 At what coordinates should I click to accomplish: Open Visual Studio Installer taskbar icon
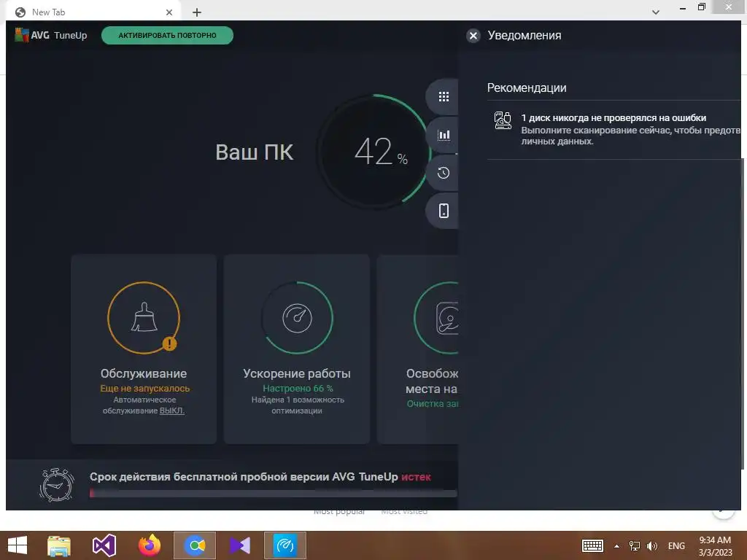click(x=240, y=545)
